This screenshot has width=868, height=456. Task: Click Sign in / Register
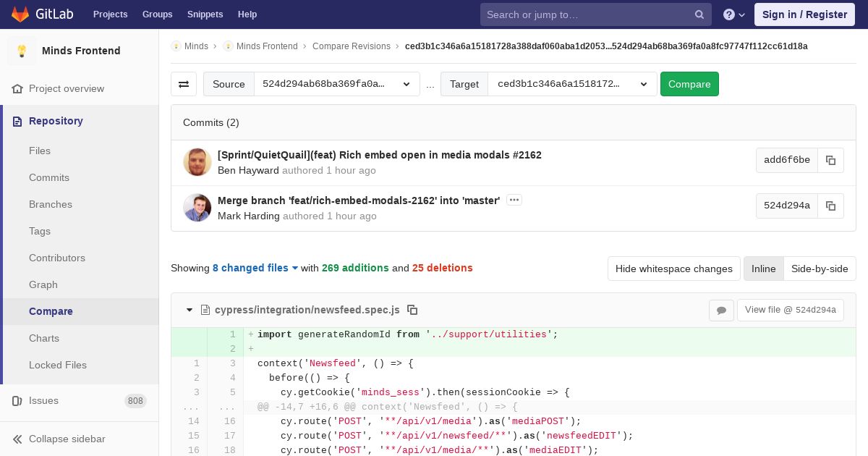[x=804, y=14]
